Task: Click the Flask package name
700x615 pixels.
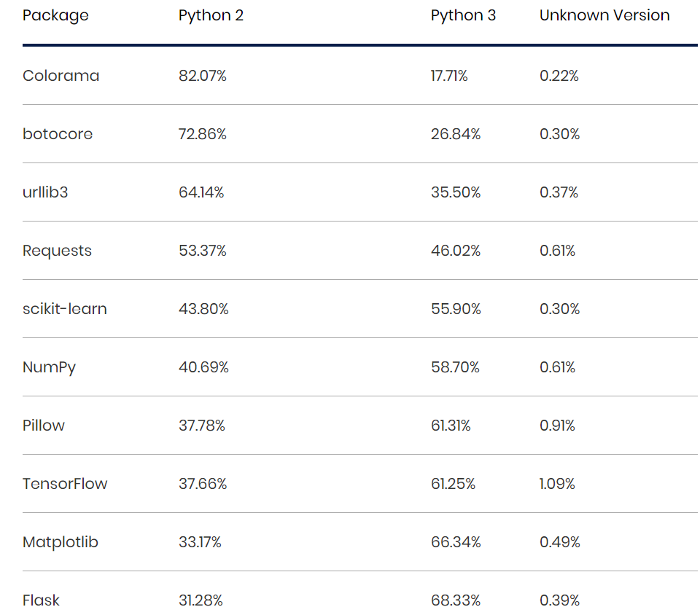Action: [x=41, y=600]
